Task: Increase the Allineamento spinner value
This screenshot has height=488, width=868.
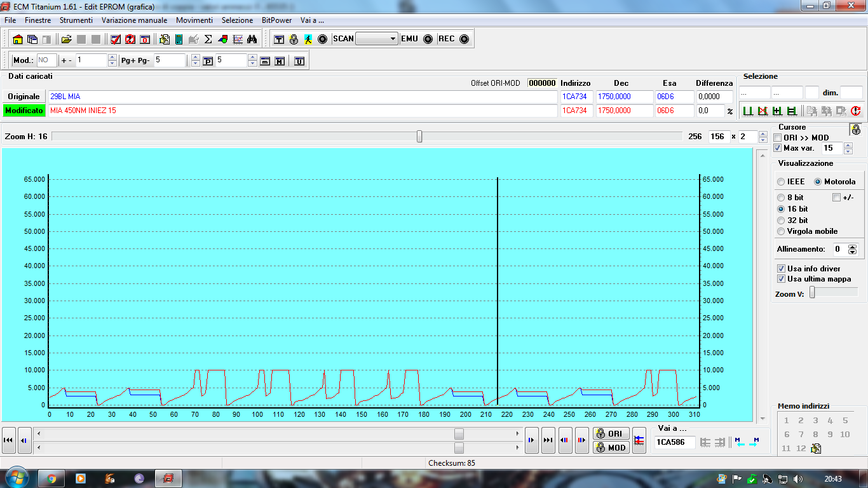Action: (853, 247)
